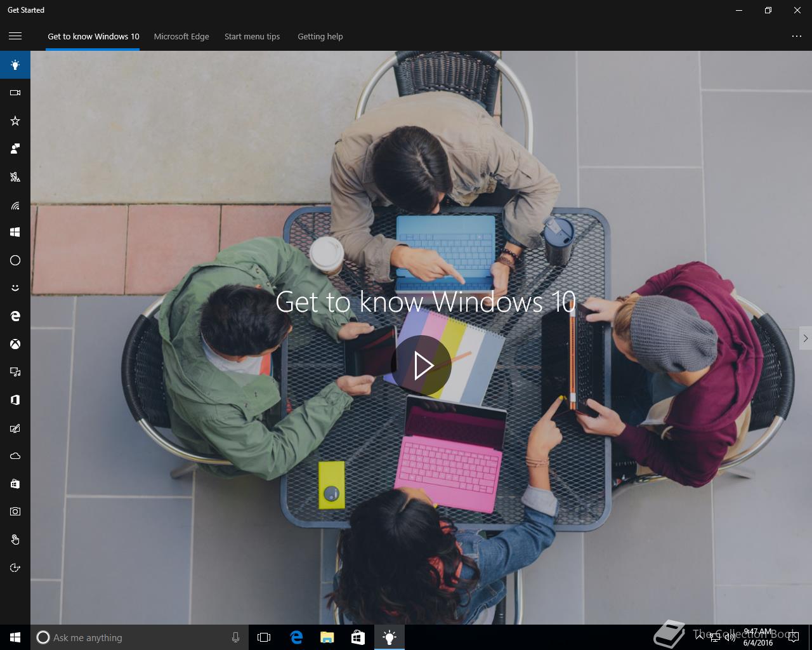The width and height of the screenshot is (812, 650).
Task: Open File Explorer from the taskbar
Action: [327, 637]
